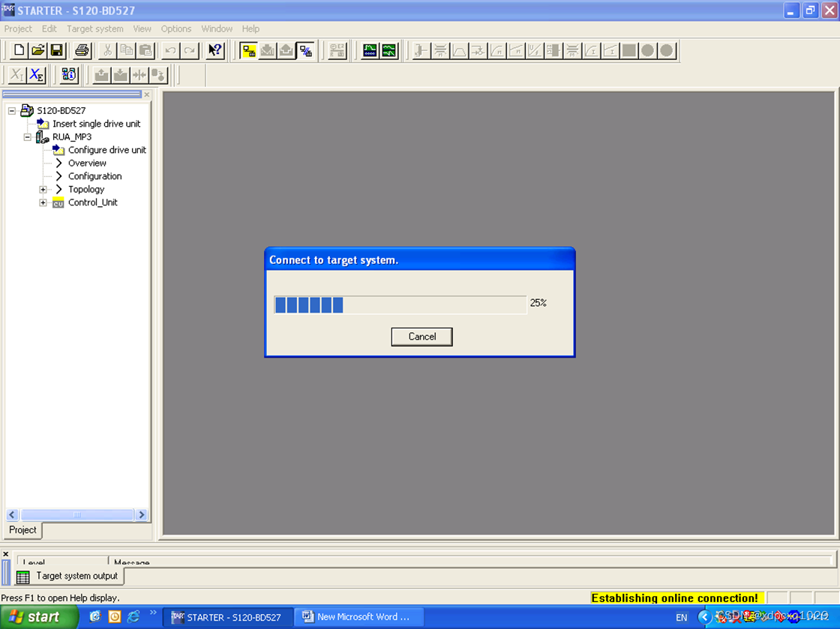The height and width of the screenshot is (629, 840).
Task: Click navigator scroll left arrow
Action: (x=12, y=515)
